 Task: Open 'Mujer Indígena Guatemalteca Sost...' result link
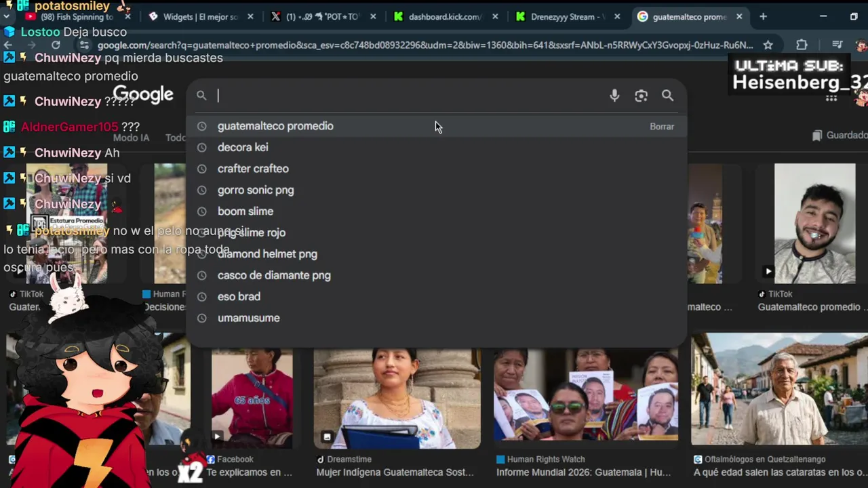pos(395,472)
